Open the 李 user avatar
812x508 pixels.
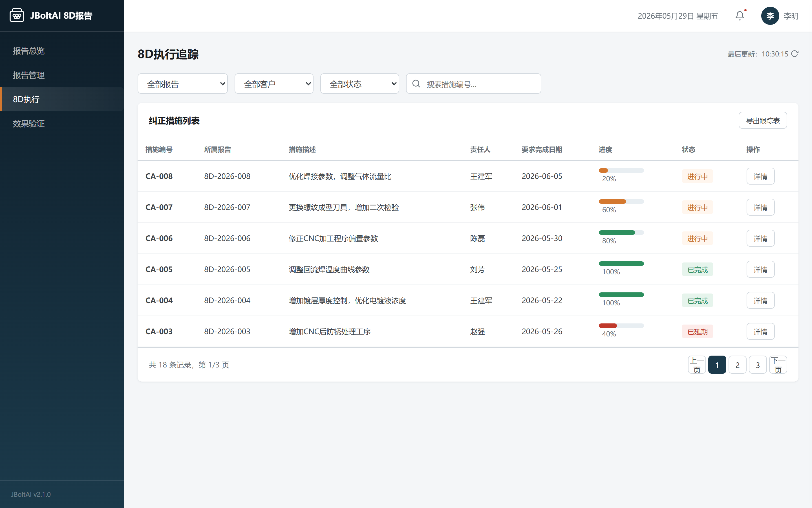pos(770,16)
